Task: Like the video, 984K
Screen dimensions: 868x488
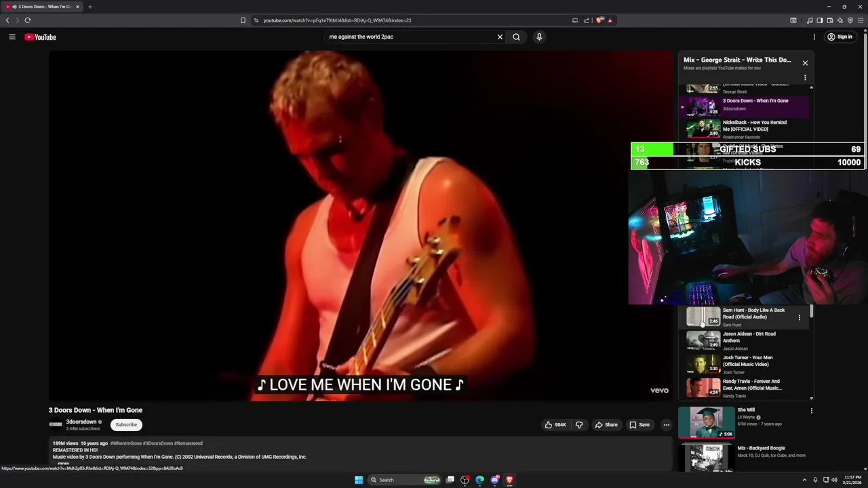Action: point(555,425)
